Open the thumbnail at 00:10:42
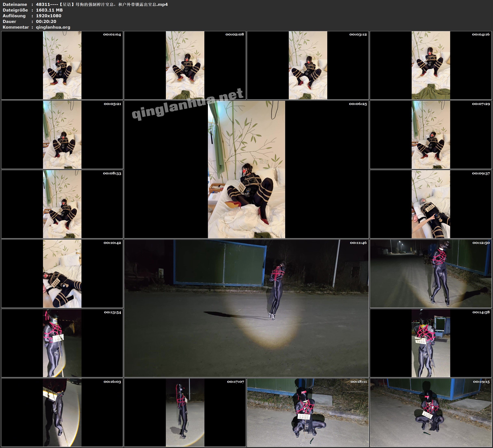 click(x=62, y=273)
